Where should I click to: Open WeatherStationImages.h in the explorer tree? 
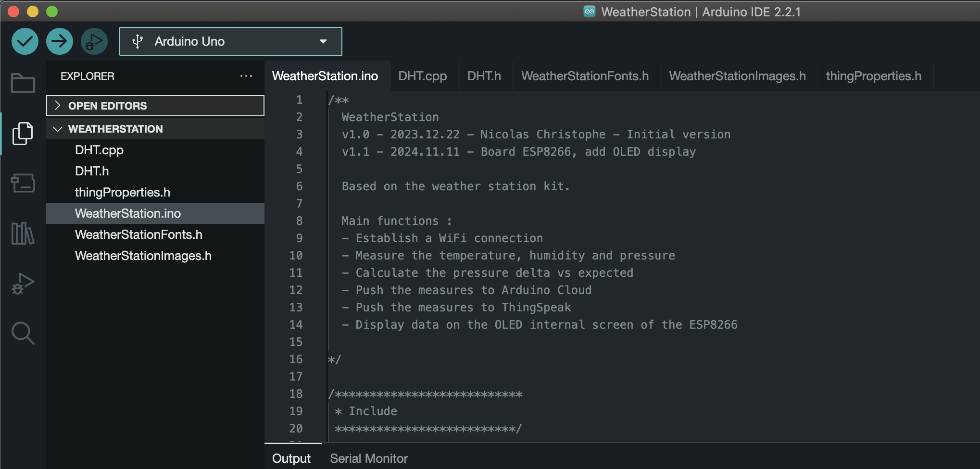click(155, 256)
